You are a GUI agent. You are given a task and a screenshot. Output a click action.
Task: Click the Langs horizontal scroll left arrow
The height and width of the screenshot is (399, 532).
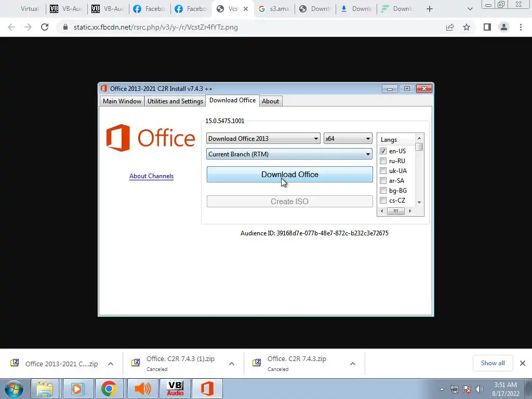pyautogui.click(x=382, y=211)
